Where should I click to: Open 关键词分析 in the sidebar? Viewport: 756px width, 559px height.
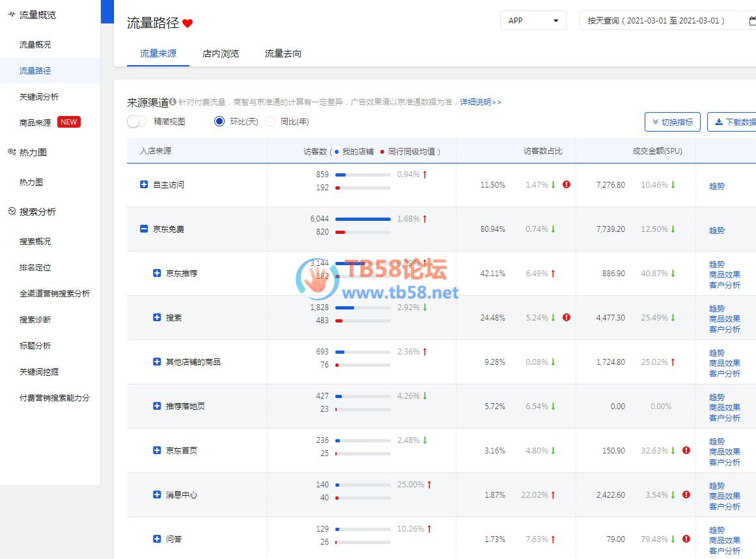tap(39, 96)
